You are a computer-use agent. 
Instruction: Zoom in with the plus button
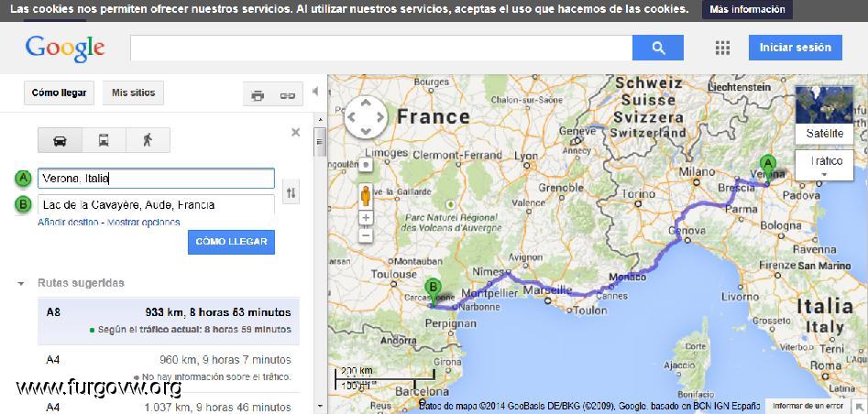coord(366,218)
